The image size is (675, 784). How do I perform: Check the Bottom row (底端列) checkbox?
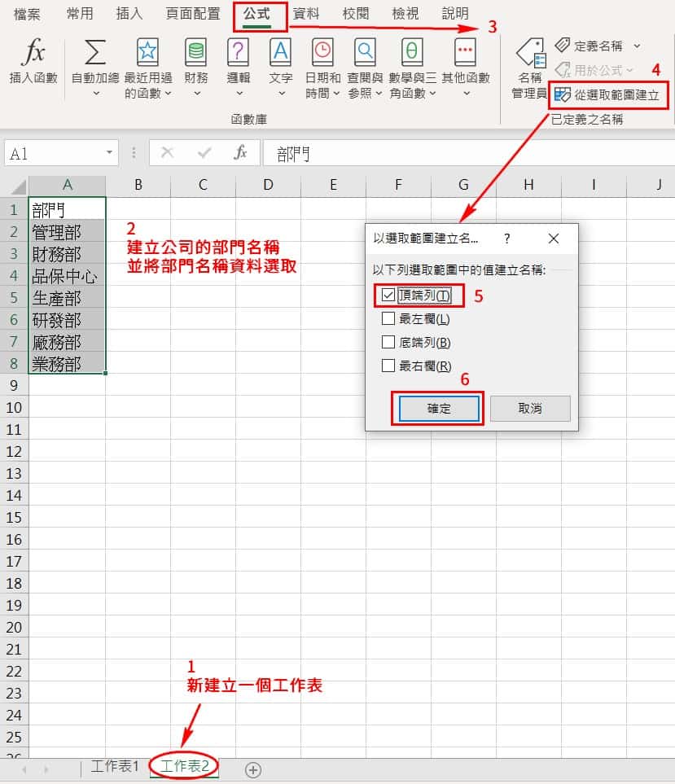[x=388, y=342]
